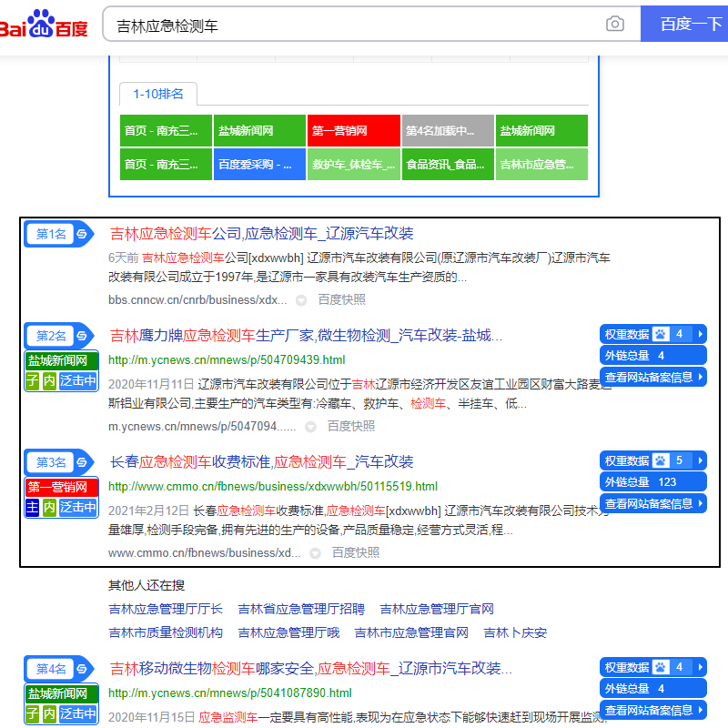Click the Baidu logo
This screenshot has width=728, height=728.
click(44, 25)
